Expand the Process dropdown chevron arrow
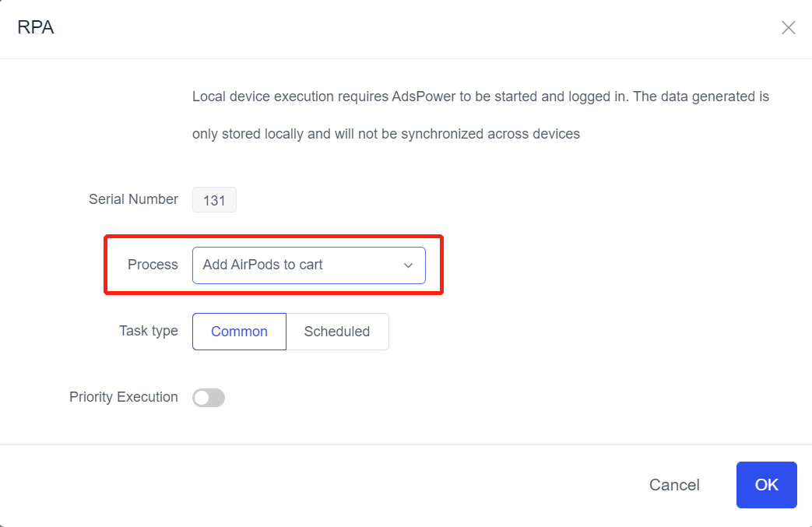The image size is (812, 527). pos(408,265)
